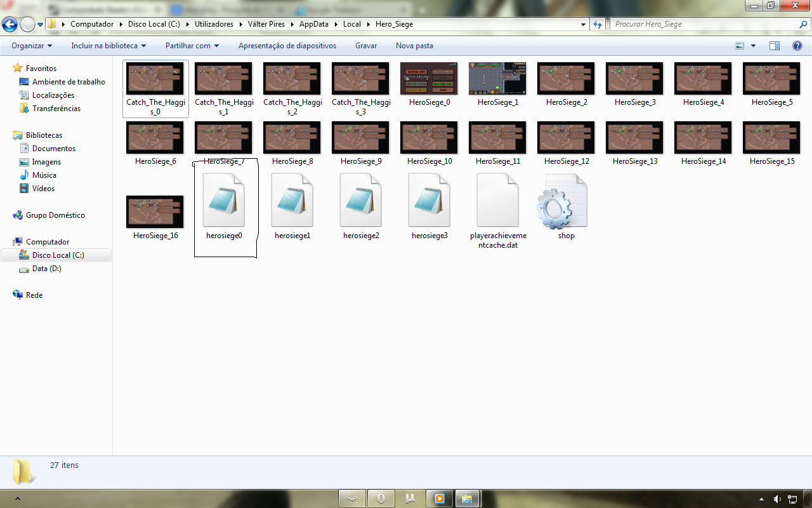Select the herosiege3 text file
This screenshot has width=812, height=508.
[x=429, y=201]
